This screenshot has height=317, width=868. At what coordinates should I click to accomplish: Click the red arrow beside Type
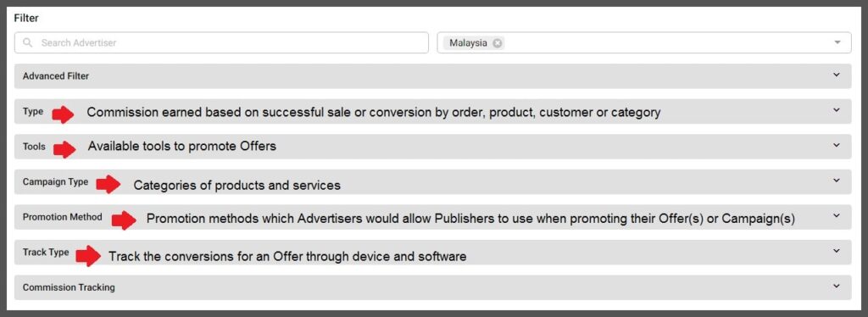coord(63,114)
